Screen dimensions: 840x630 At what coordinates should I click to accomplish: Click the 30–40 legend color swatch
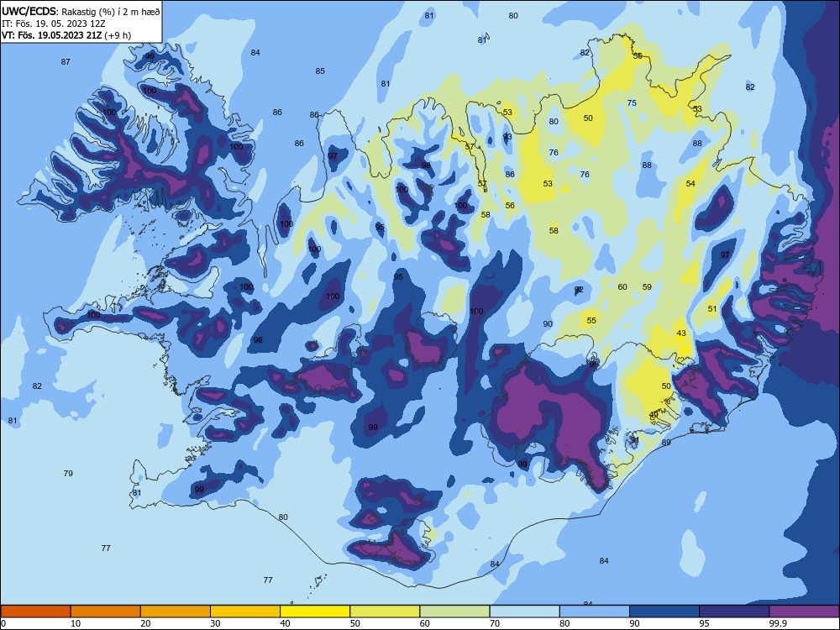coord(245,612)
